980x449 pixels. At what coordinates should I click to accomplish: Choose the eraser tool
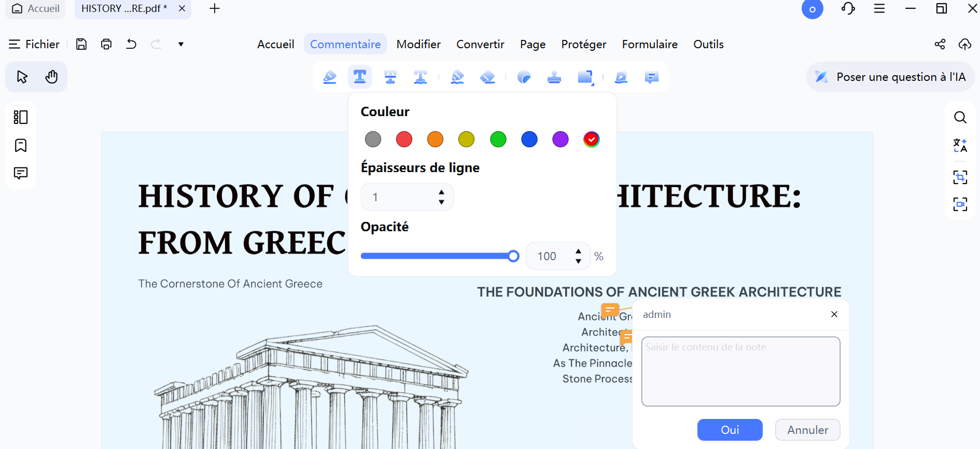tap(487, 77)
